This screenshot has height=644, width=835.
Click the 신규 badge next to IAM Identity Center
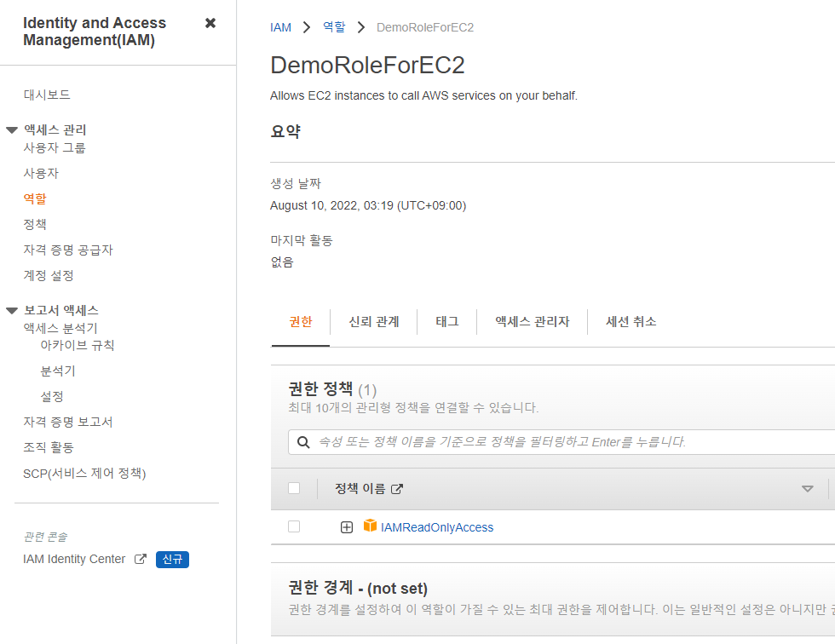click(172, 560)
